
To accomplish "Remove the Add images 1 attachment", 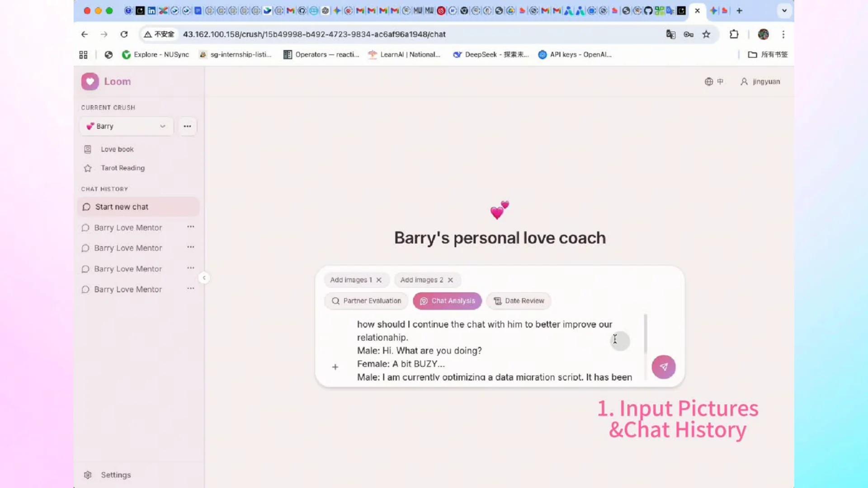I will click(x=379, y=280).
